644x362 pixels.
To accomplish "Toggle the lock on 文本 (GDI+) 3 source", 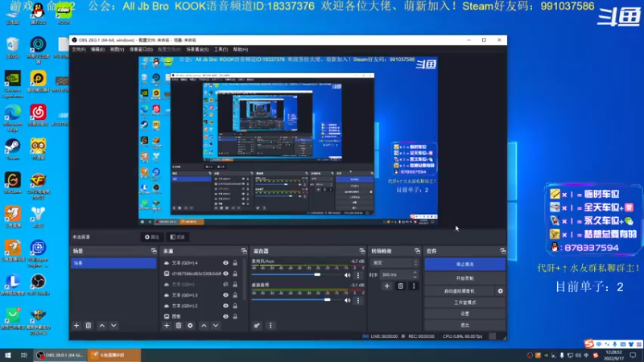I will click(235, 295).
